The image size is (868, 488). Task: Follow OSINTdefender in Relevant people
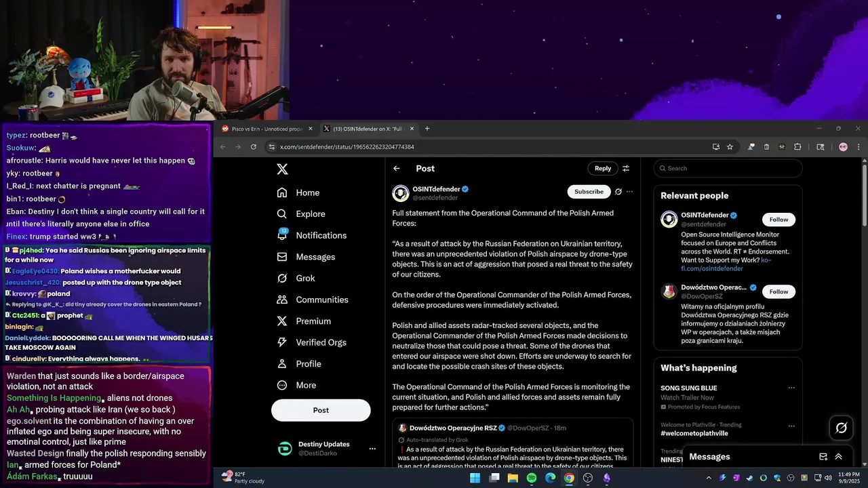(778, 220)
